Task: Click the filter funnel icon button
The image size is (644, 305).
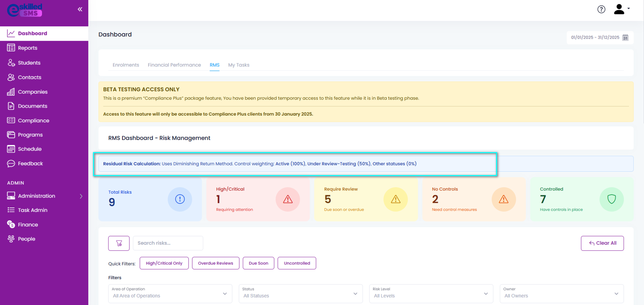Action: point(119,243)
